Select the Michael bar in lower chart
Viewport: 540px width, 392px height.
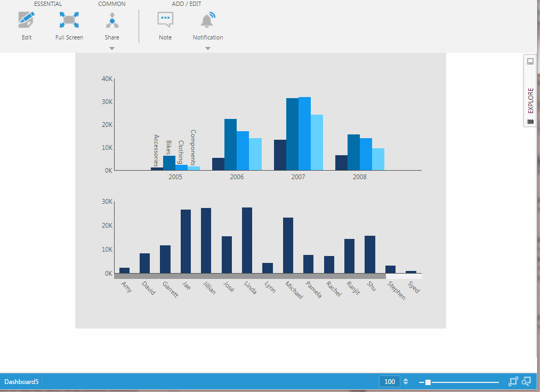coord(288,246)
